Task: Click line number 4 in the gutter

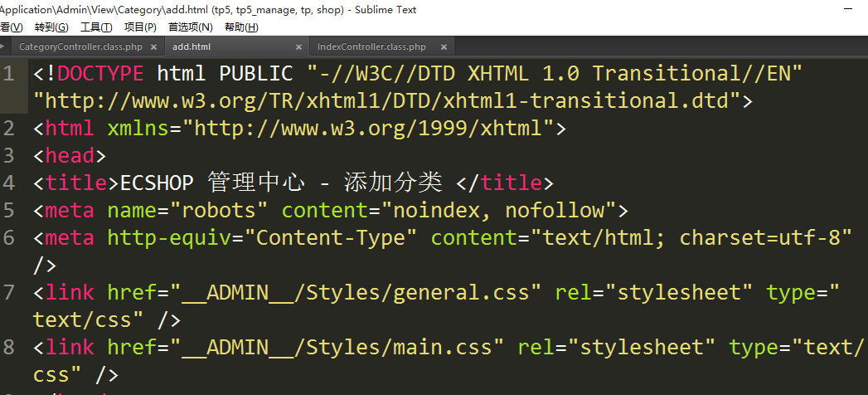Action: 9,183
